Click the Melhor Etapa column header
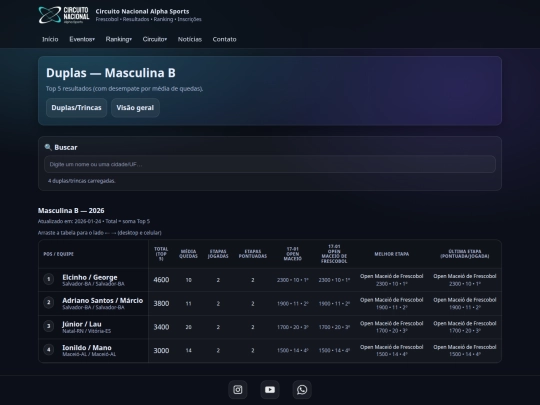The height and width of the screenshot is (405, 540). click(392, 254)
